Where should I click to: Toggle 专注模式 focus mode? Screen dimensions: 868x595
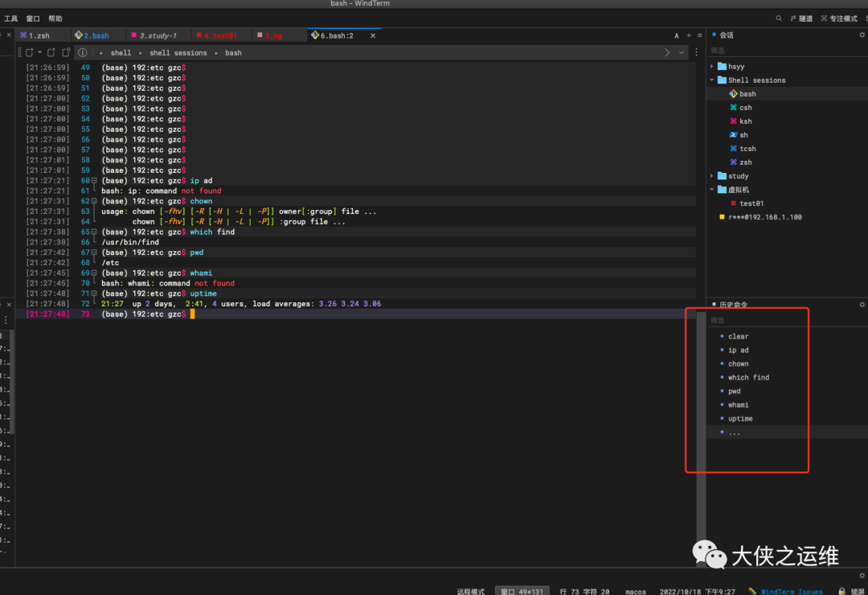838,18
